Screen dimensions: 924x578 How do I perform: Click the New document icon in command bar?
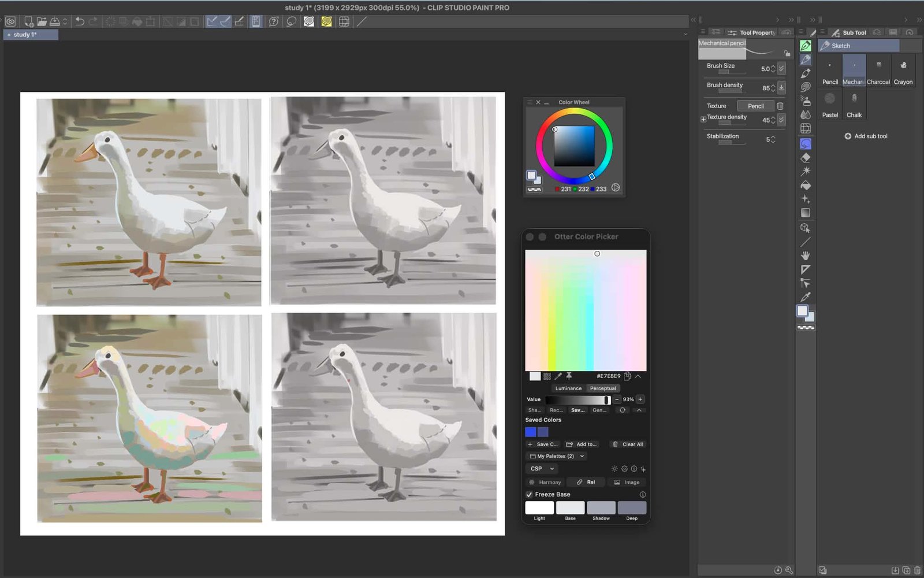pyautogui.click(x=28, y=21)
